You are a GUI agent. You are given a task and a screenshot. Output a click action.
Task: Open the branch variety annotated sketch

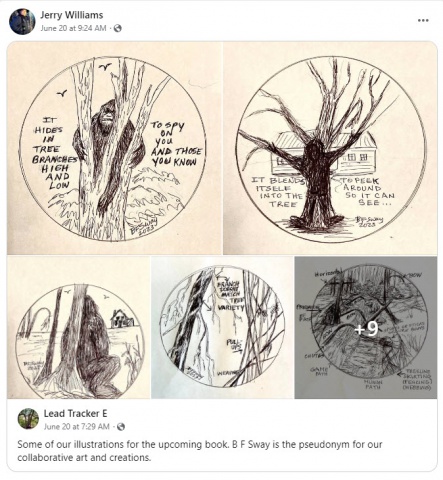[x=222, y=327]
